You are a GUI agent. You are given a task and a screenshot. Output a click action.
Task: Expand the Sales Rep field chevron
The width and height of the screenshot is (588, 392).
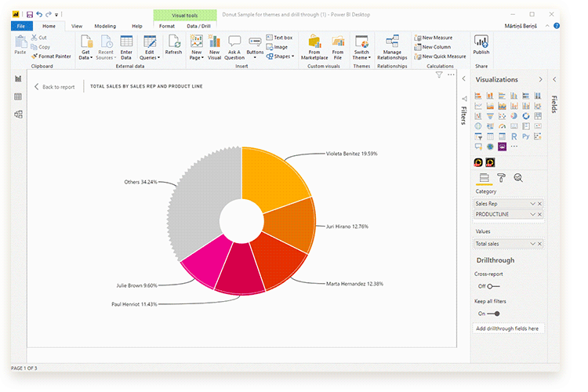[532, 204]
